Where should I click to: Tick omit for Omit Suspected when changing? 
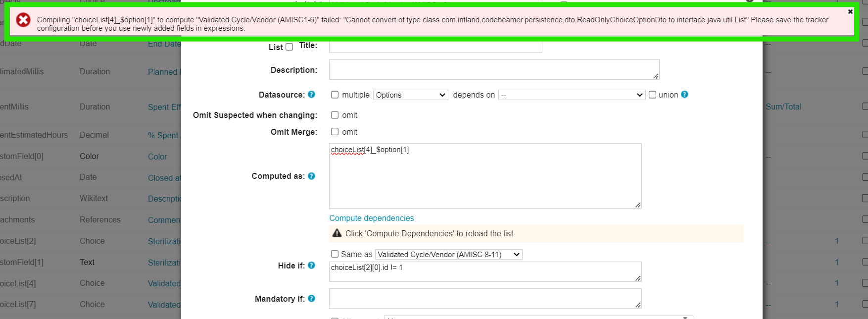click(x=335, y=115)
